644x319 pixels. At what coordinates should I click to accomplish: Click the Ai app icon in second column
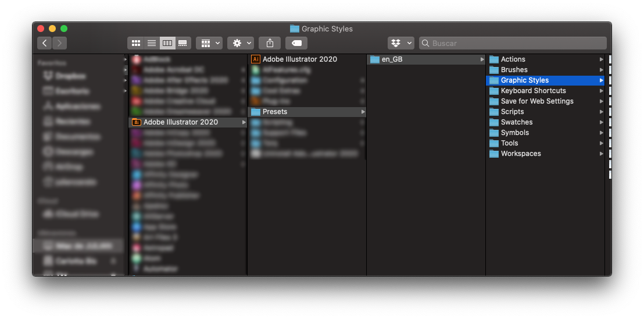point(256,59)
